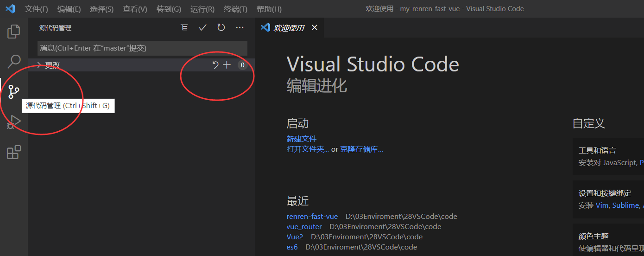This screenshot has height=256, width=644.
Task: Open the Explorer view in activity bar
Action: [x=14, y=32]
